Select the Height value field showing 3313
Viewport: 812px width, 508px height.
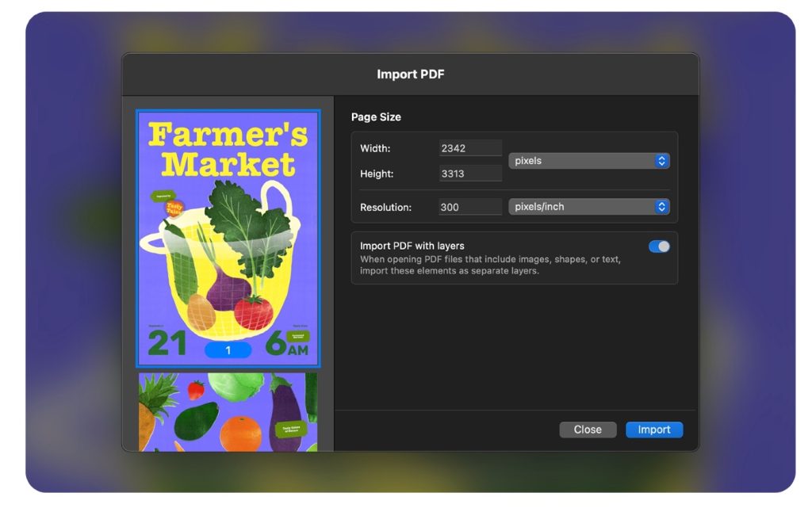[x=469, y=173]
